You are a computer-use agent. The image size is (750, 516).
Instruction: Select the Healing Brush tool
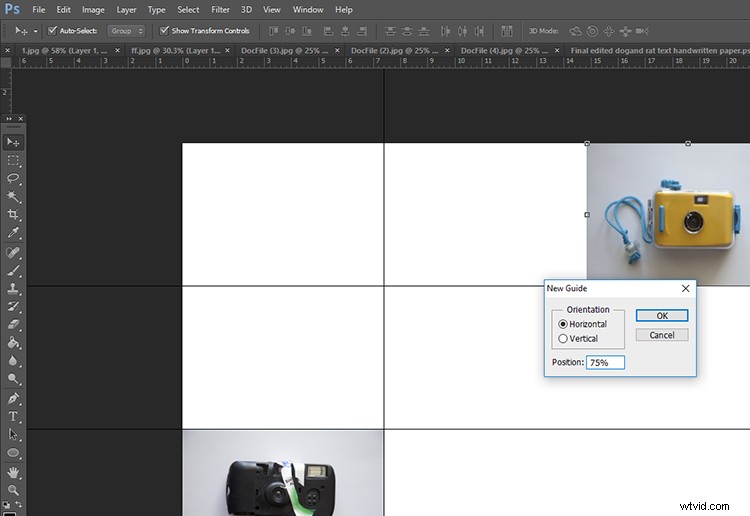click(x=13, y=252)
